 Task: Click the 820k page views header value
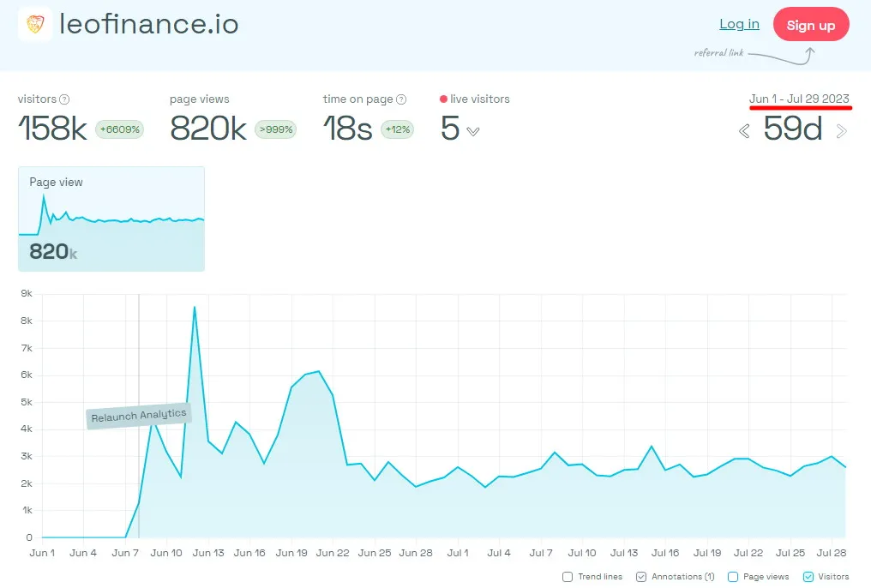click(208, 129)
